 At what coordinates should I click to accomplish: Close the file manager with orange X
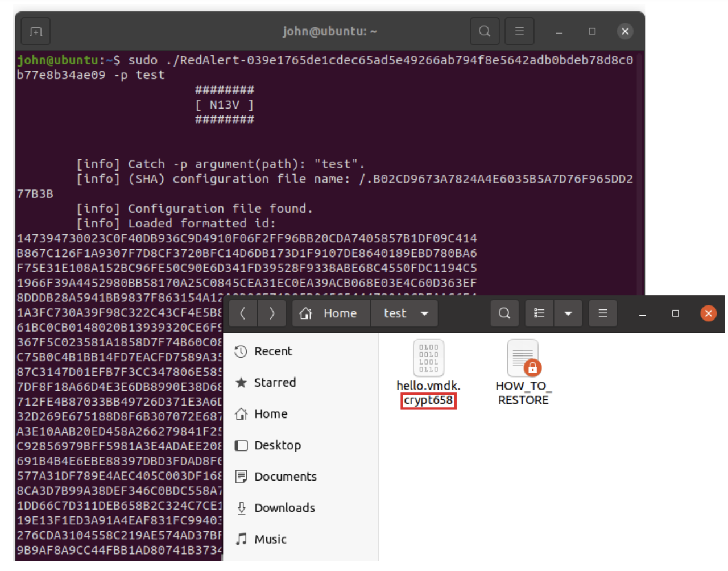709,313
